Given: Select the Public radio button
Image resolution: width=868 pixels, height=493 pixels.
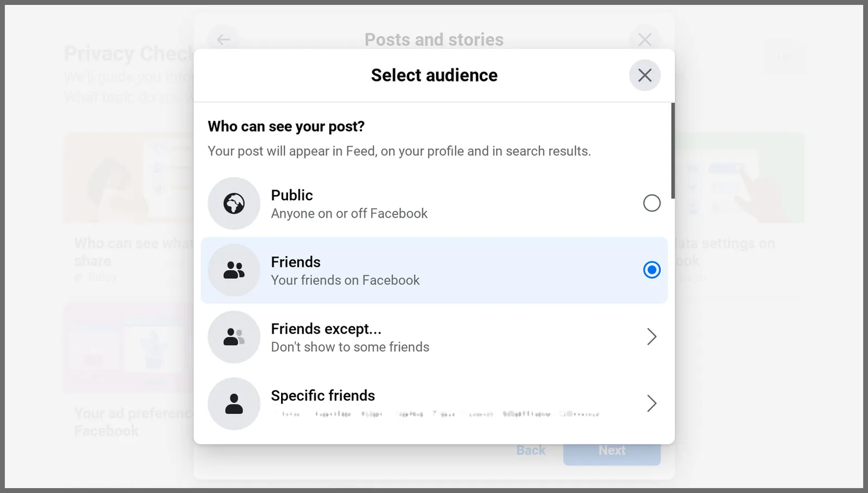Looking at the screenshot, I should click(x=652, y=204).
